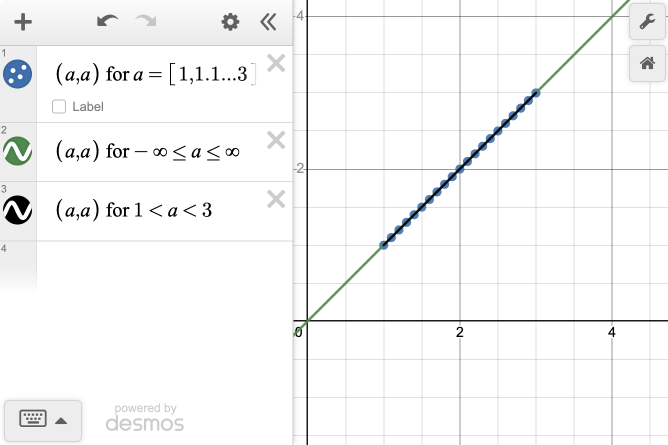The width and height of the screenshot is (668, 445).
Task: Collapse the expression list panel
Action: pos(268,22)
